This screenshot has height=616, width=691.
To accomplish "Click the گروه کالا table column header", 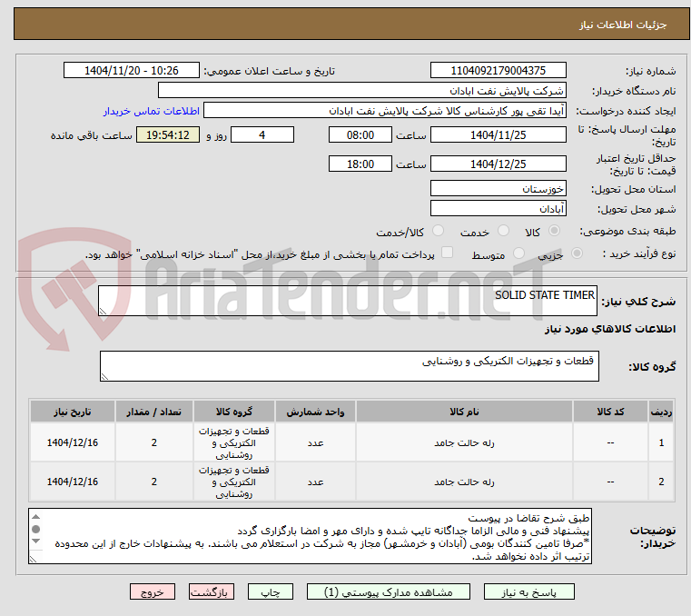I will click(233, 412).
